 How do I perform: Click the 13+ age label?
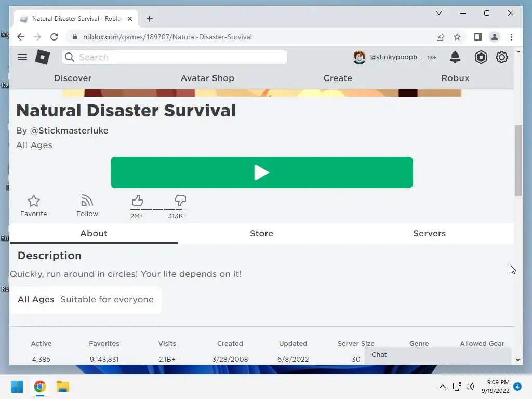pos(432,57)
